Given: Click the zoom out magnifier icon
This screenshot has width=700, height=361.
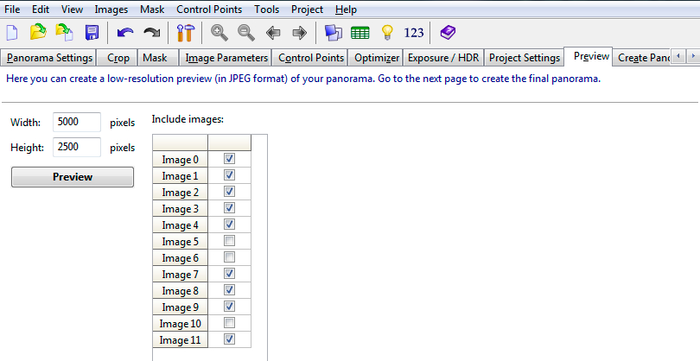Looking at the screenshot, I should 246,33.
